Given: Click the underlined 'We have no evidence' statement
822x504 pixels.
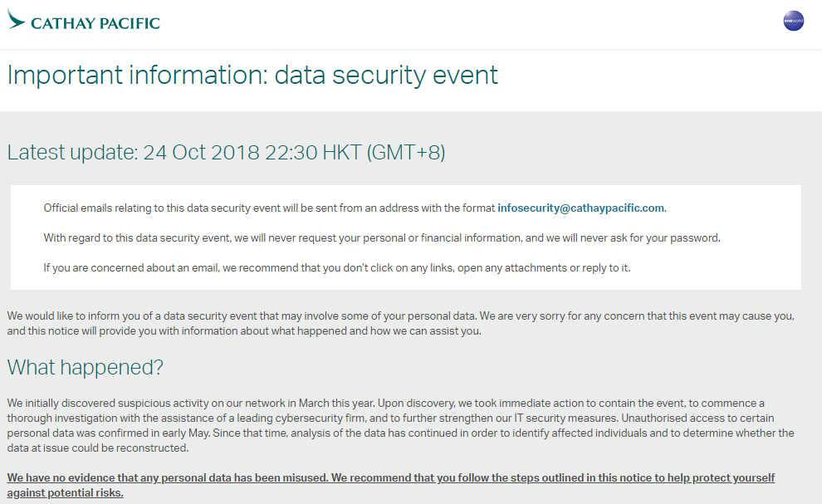Looking at the screenshot, I should [390, 477].
